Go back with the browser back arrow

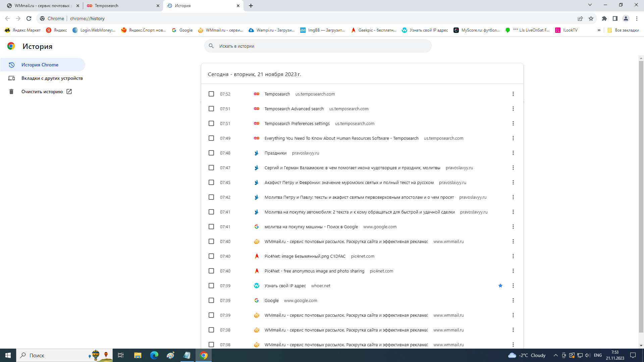click(x=7, y=18)
